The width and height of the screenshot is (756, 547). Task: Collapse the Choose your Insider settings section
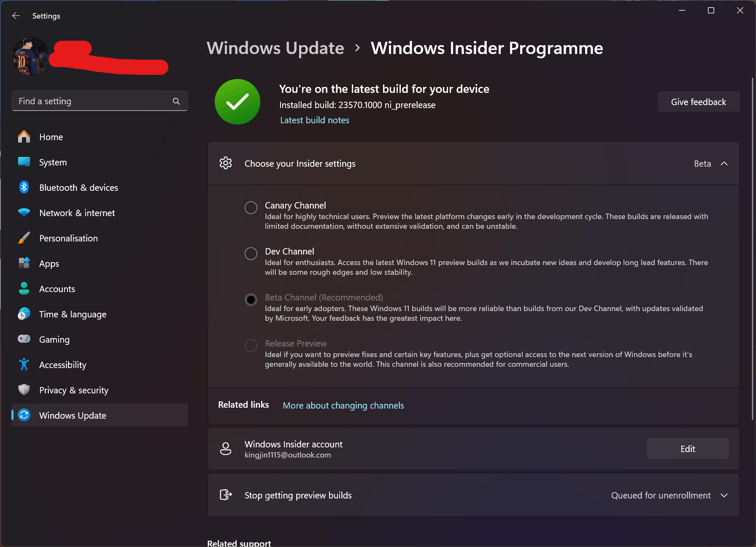(x=725, y=163)
